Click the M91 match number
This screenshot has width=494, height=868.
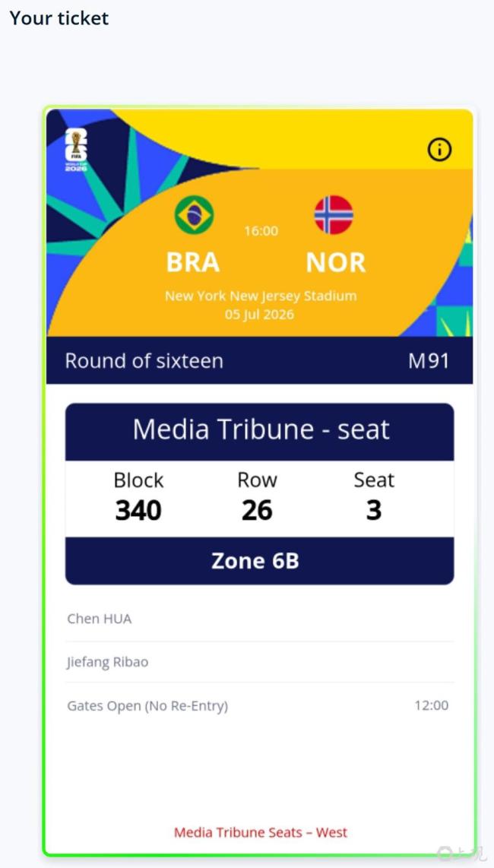[x=429, y=361]
